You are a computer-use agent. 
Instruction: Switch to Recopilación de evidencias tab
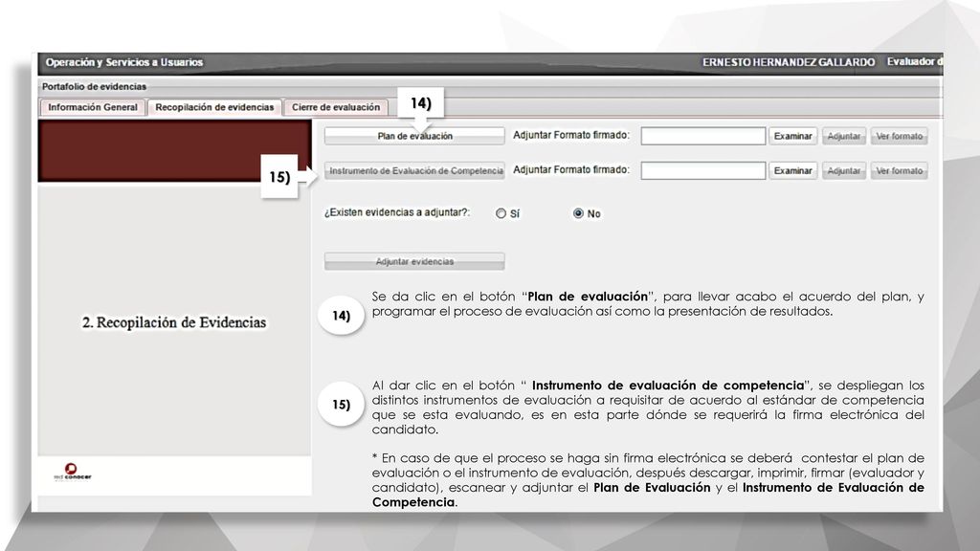click(x=214, y=107)
